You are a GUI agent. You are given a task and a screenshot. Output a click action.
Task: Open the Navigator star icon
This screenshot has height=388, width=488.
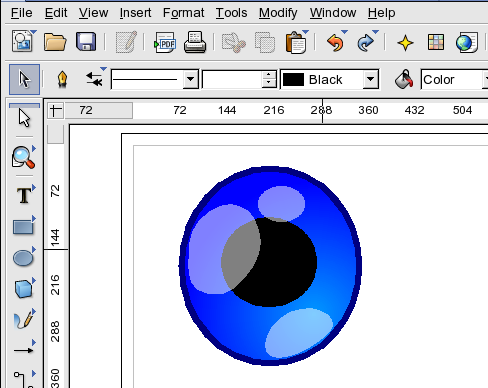405,43
